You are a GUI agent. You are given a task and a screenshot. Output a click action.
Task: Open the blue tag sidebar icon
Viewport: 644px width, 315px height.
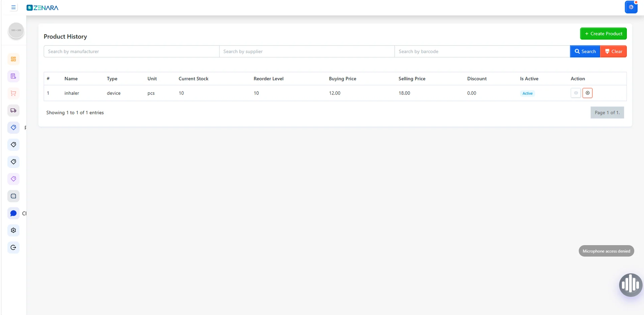click(x=13, y=127)
